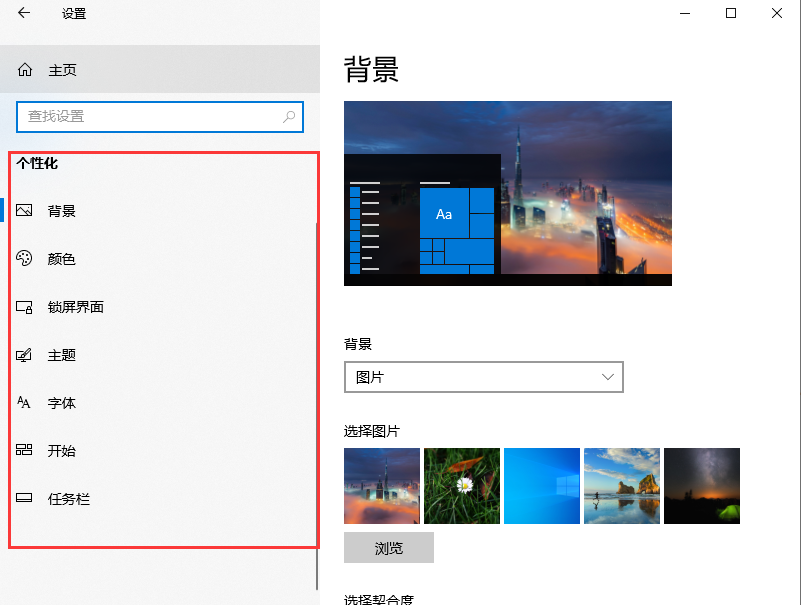The image size is (801, 605).
Task: Click the desktop background preview image
Action: point(507,193)
